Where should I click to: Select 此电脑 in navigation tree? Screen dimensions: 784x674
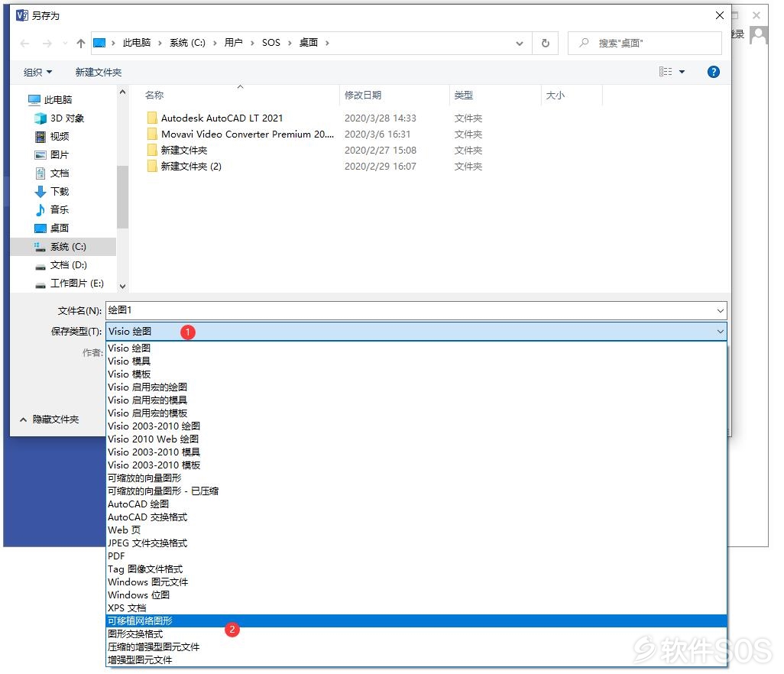tap(57, 100)
